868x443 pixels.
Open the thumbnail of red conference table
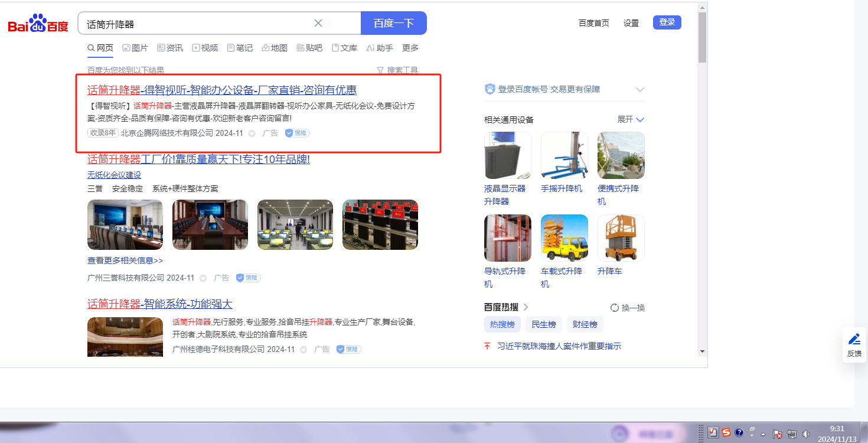[210, 224]
